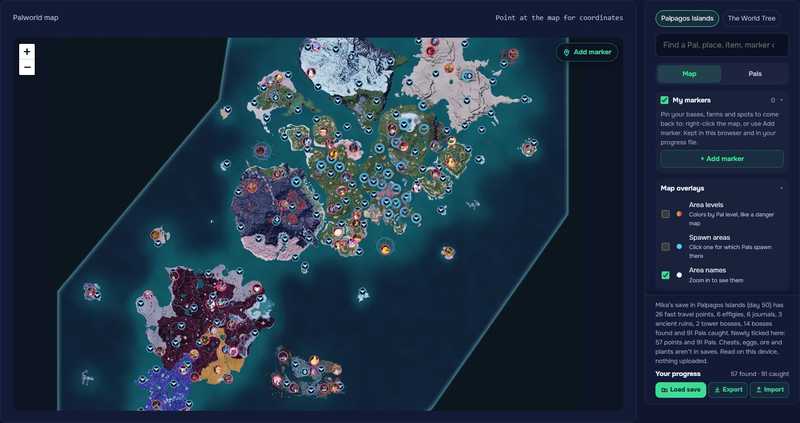Enable the Spawn areas overlay checkbox
Image resolution: width=800 pixels, height=423 pixels.
[x=665, y=246]
